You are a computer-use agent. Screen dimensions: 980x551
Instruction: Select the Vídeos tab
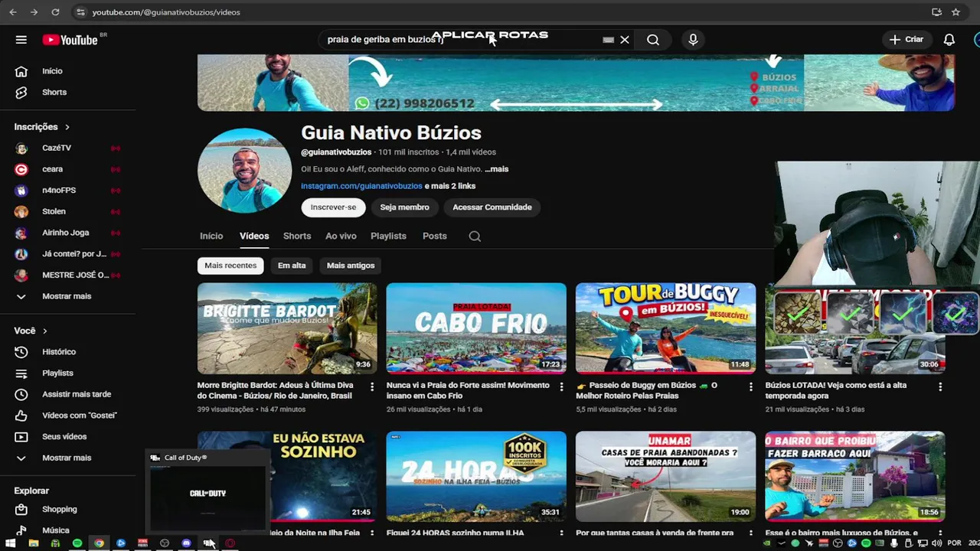tap(254, 236)
